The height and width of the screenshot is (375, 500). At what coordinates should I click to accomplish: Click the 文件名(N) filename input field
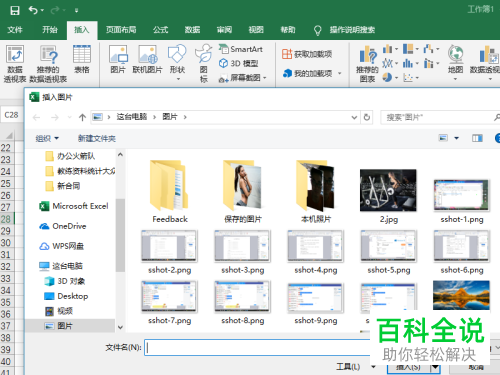257,348
